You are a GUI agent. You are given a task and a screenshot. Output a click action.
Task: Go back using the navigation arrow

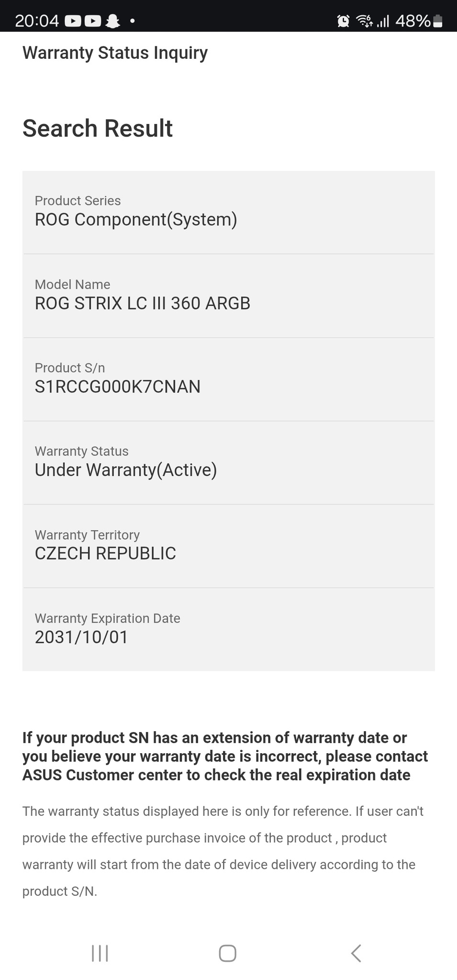[356, 953]
